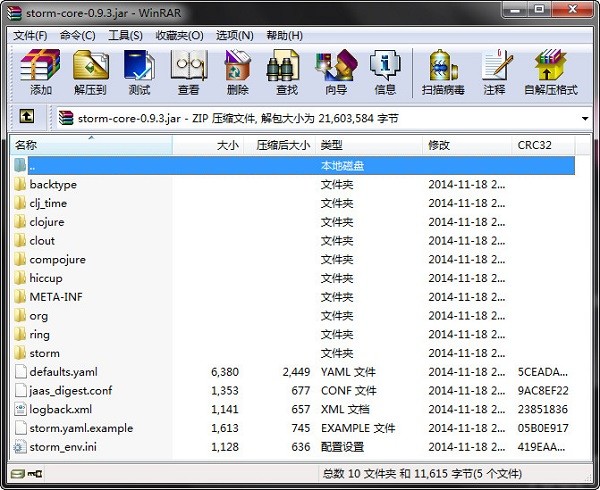Image resolution: width=600 pixels, height=490 pixels.
Task: Click 'EXAMPLE 文件' type cell
Action: tap(358, 428)
